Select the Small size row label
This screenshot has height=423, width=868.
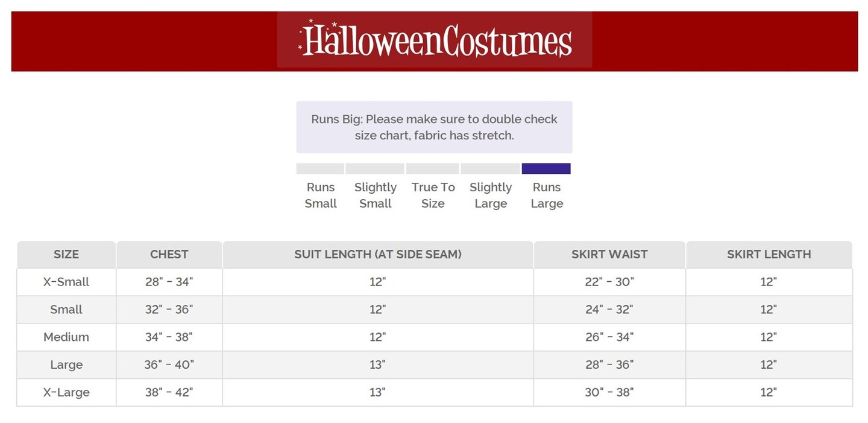(66, 310)
